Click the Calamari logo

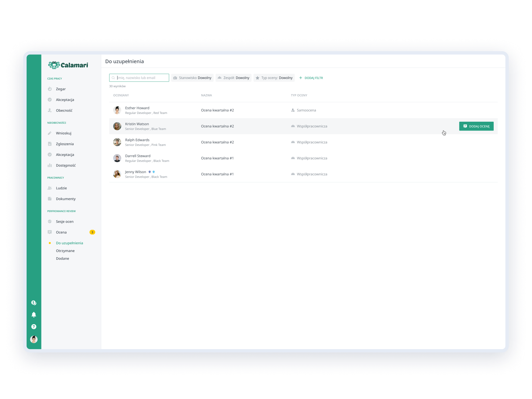pos(68,65)
